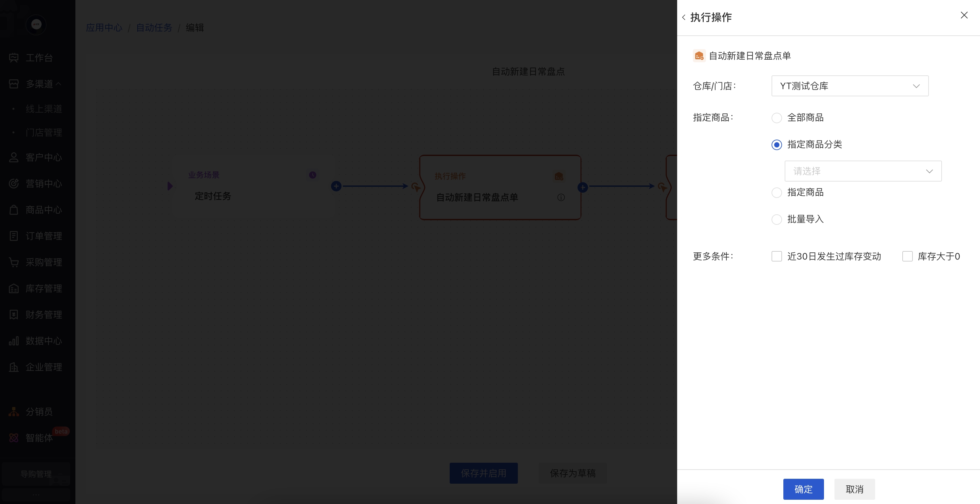
Task: Choose the 批量导入 radio option
Action: pyautogui.click(x=776, y=220)
